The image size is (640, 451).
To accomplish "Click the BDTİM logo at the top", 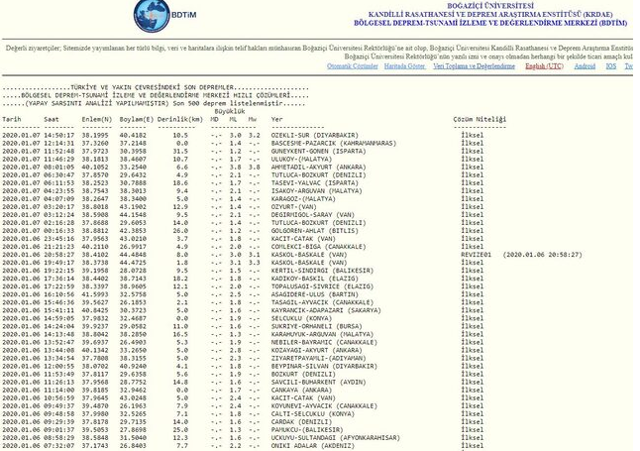I will (155, 17).
